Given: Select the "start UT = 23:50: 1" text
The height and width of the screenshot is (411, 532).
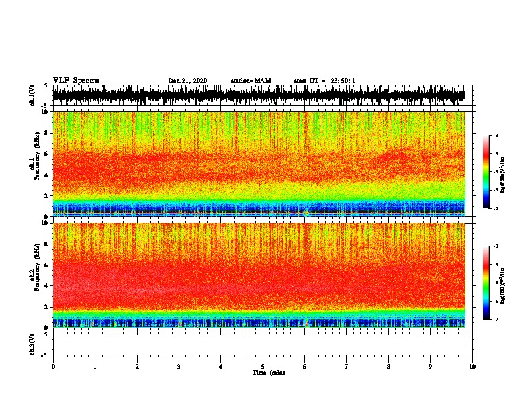Looking at the screenshot, I should tap(324, 81).
